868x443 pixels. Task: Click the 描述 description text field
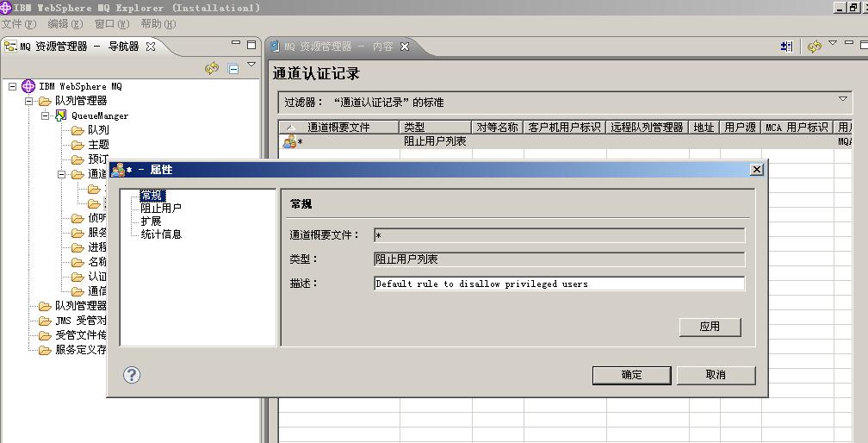(559, 284)
